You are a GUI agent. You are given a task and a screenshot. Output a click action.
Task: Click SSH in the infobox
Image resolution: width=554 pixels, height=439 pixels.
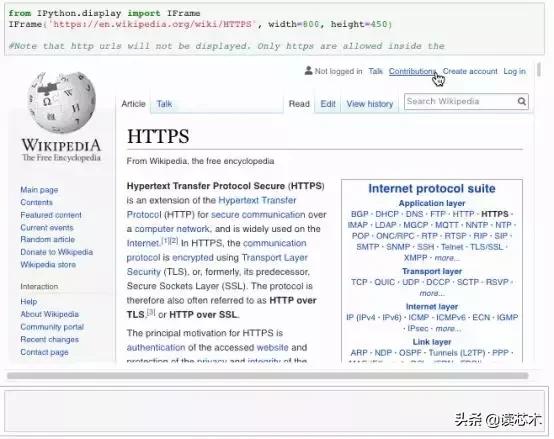[x=425, y=247]
